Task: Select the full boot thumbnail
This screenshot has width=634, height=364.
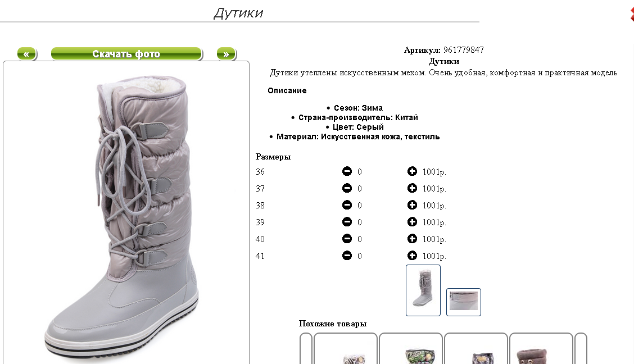Action: pos(423,290)
